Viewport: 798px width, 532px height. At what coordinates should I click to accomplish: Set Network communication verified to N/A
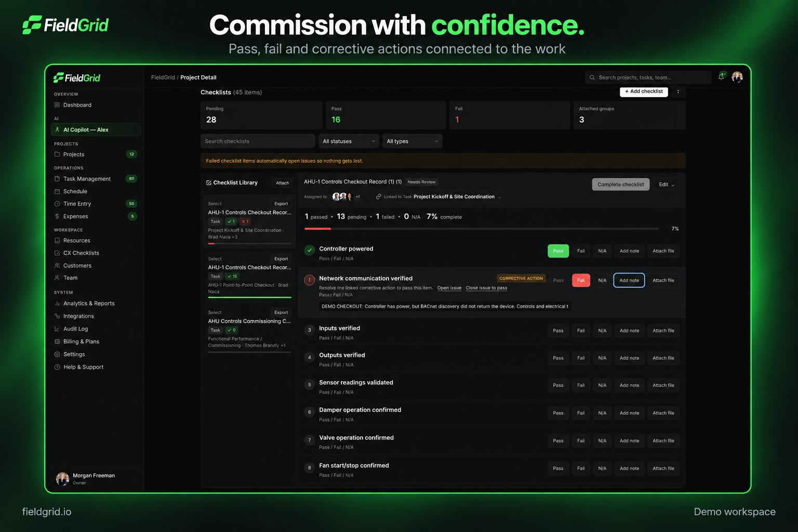(x=602, y=281)
